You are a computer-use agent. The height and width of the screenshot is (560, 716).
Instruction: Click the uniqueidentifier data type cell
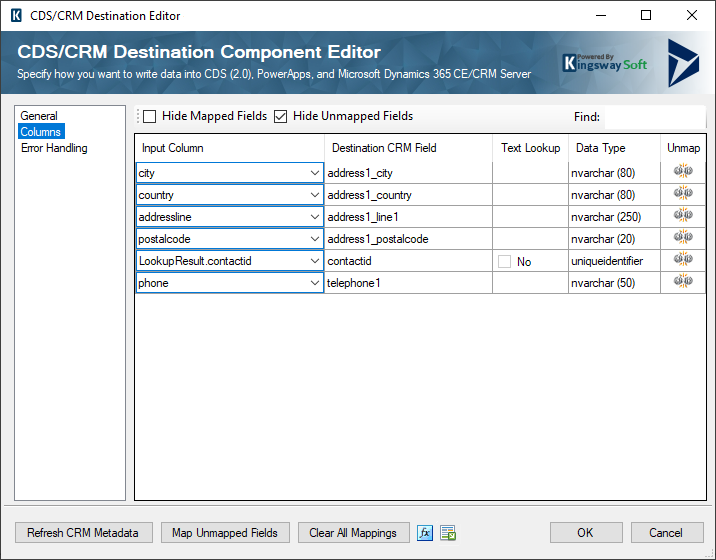614,261
